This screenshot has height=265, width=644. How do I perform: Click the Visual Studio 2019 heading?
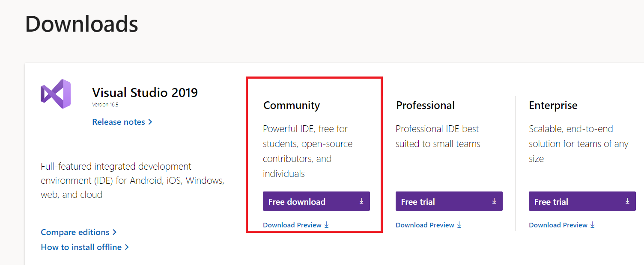click(145, 92)
